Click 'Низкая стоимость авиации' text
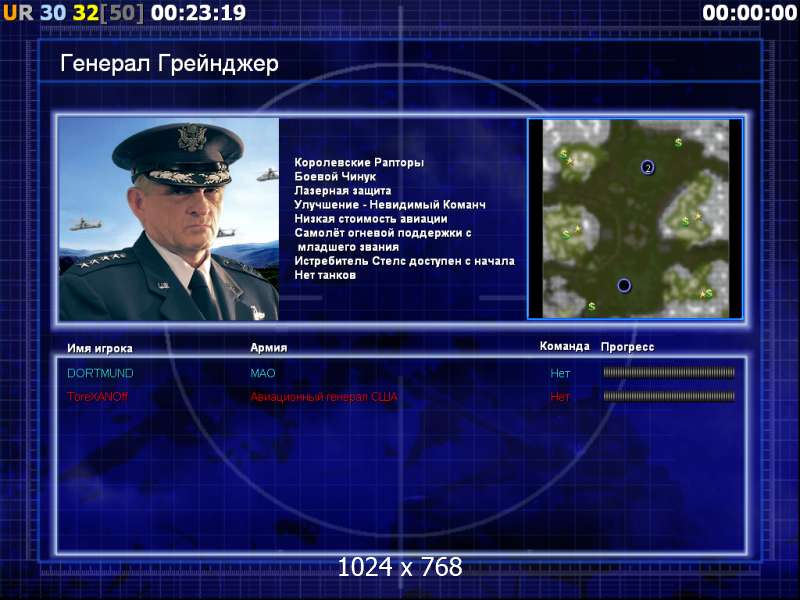This screenshot has width=800, height=600. click(371, 219)
